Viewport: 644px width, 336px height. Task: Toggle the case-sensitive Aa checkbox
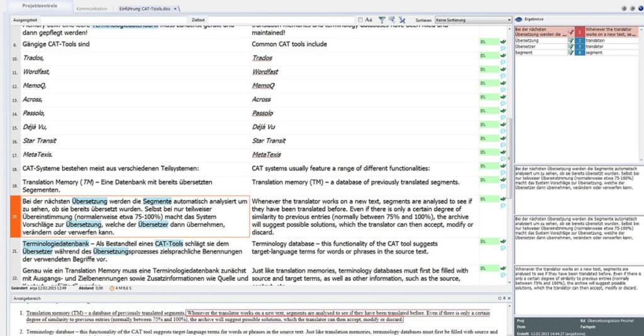360,19
